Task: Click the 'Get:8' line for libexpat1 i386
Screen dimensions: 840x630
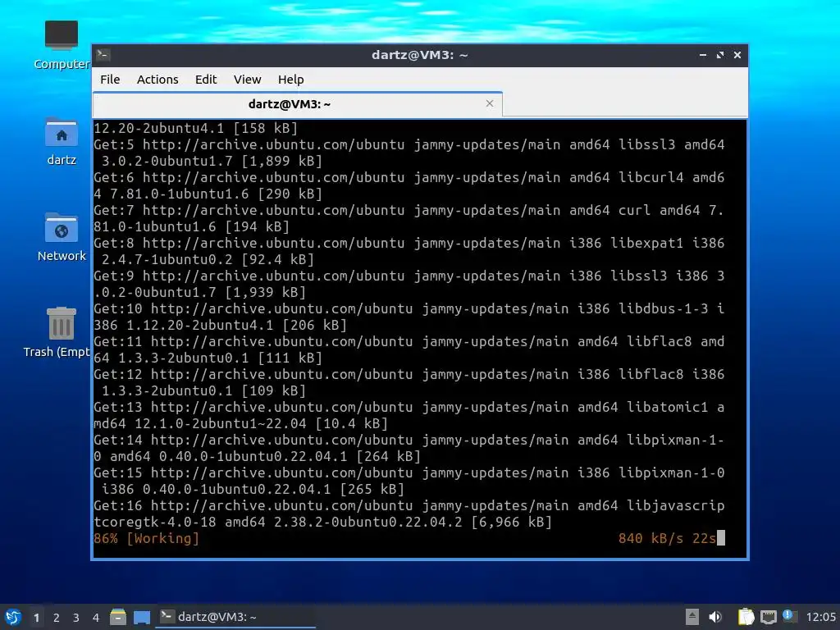Action: point(409,251)
